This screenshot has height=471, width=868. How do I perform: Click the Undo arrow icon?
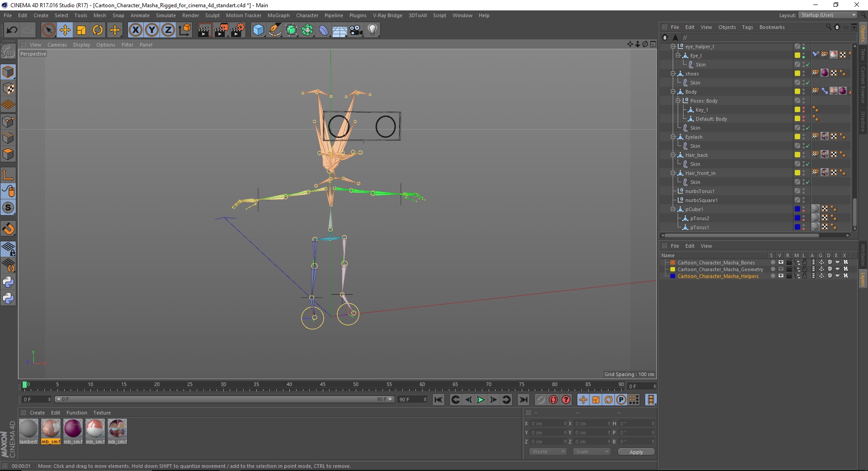12,30
